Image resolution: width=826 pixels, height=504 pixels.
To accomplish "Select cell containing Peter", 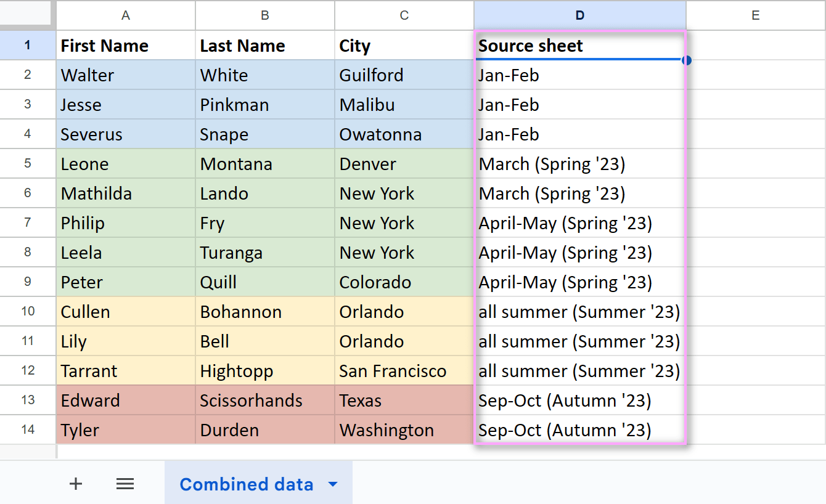I will [126, 282].
